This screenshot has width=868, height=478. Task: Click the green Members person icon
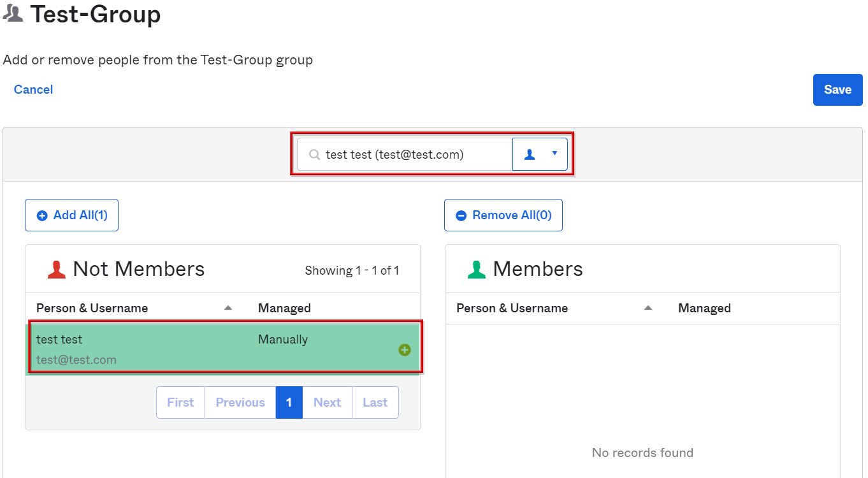pyautogui.click(x=476, y=270)
